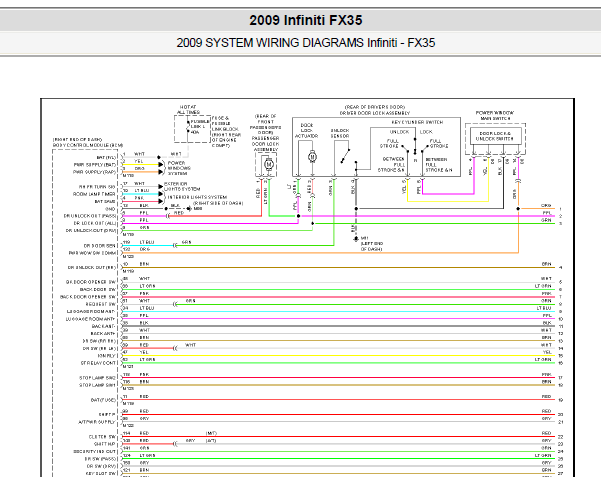Click the M61 ground symbol near left end of dash
Image resolution: width=601 pixels, height=477 pixels.
(x=356, y=238)
